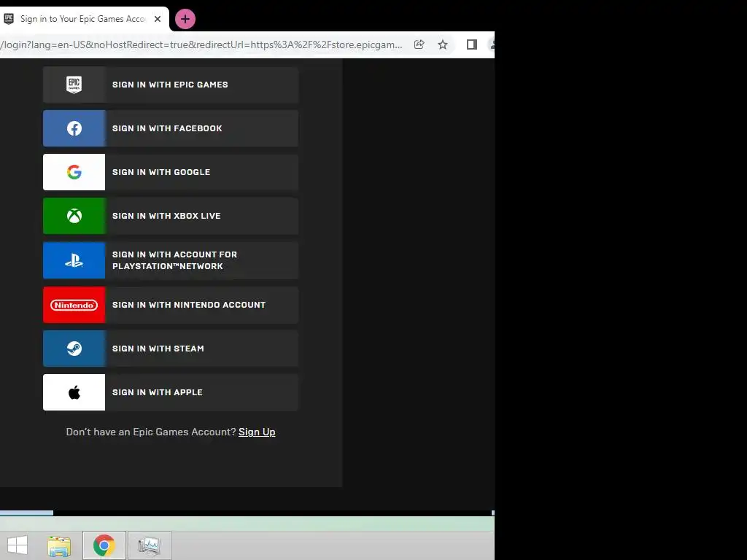
Task: Click the address bar URL
Action: point(201,44)
